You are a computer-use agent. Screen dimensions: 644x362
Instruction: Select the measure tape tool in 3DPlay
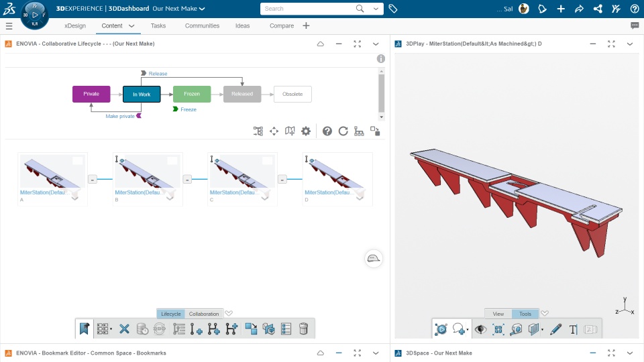[x=517, y=329]
